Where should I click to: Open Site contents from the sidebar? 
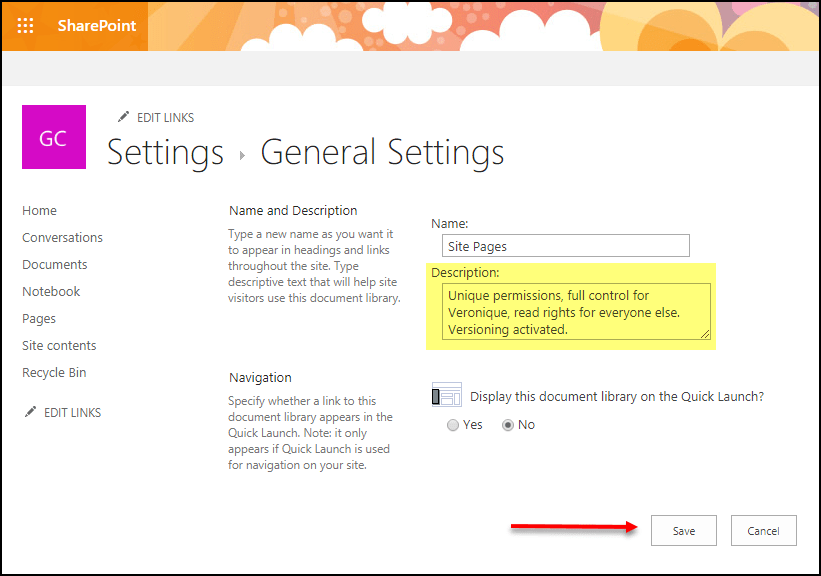click(59, 346)
